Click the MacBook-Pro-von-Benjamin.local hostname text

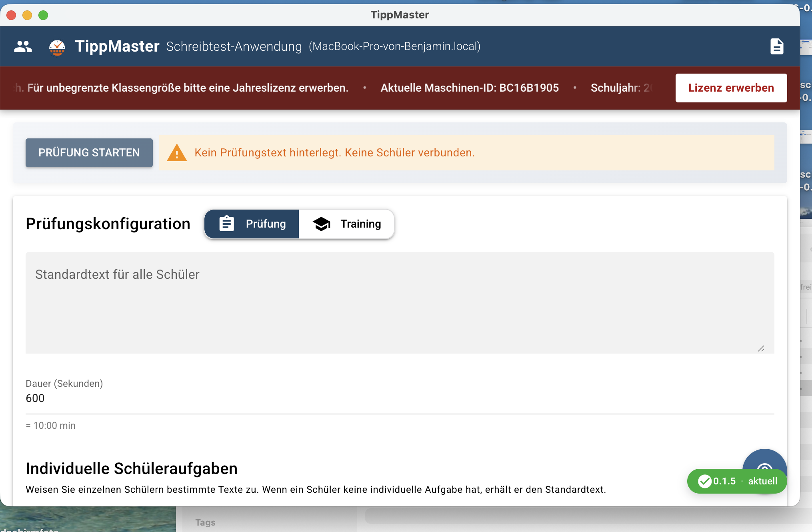[394, 46]
